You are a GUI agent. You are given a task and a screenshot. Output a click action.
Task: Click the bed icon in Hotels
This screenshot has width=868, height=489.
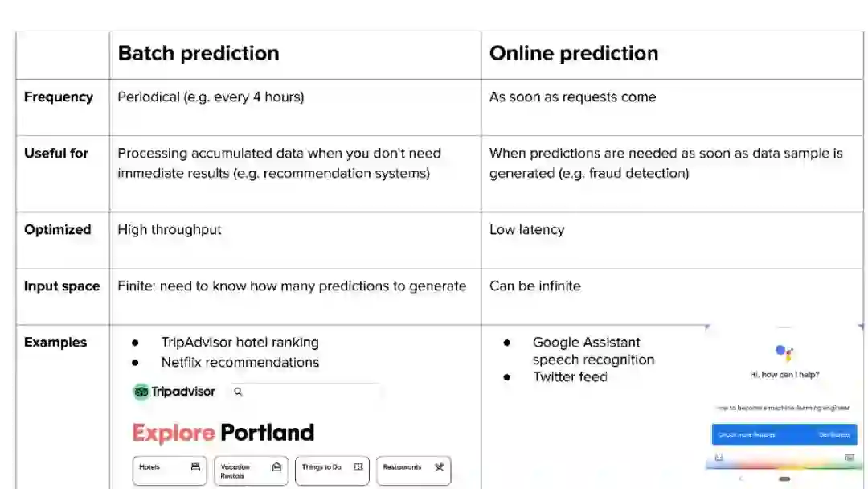click(x=195, y=466)
